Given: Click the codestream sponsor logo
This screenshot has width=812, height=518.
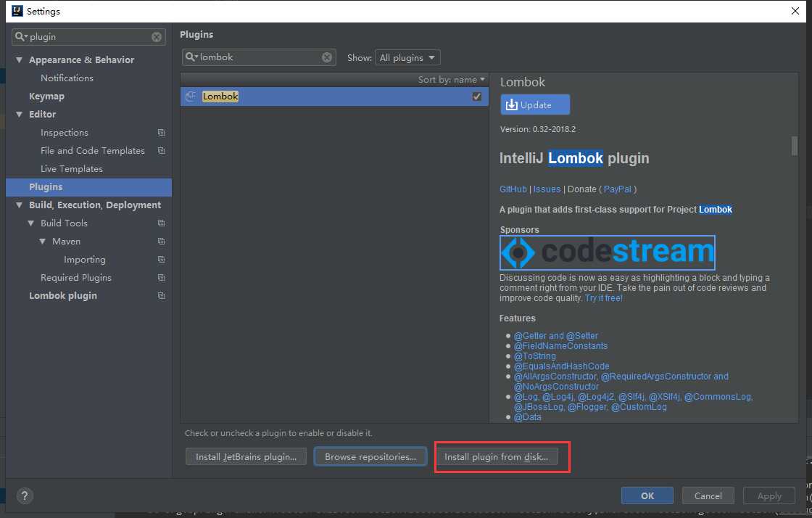Looking at the screenshot, I should 607,252.
